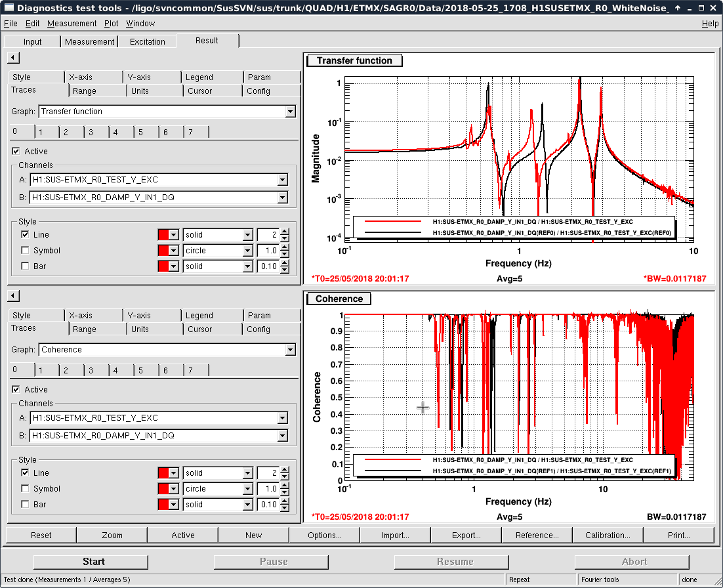
Task: Pick Line color swatch in Transfer function style
Action: coord(164,235)
